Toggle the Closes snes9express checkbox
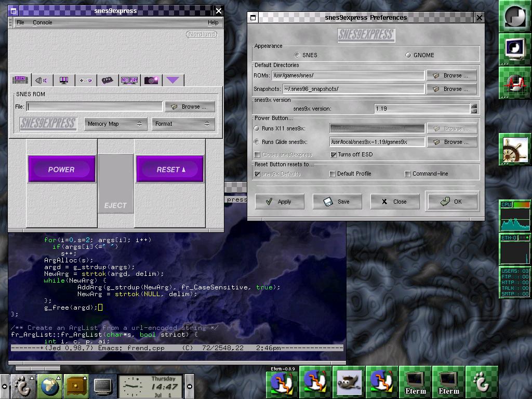Viewport: 532px width, 399px height. tap(257, 155)
